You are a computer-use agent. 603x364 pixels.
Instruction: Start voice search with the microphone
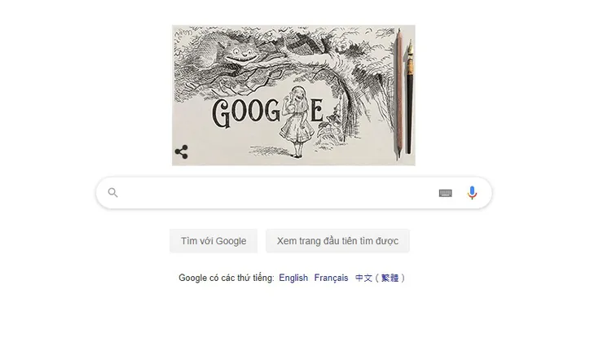click(472, 192)
